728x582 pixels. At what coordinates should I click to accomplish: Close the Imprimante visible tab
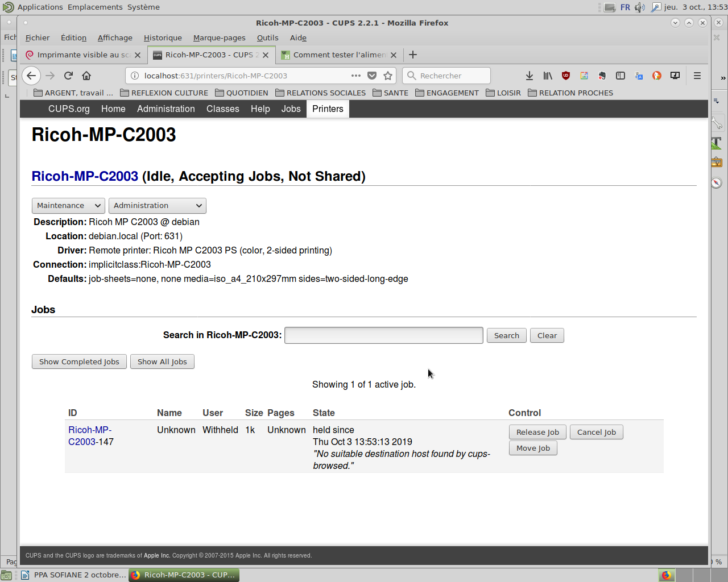(x=138, y=55)
